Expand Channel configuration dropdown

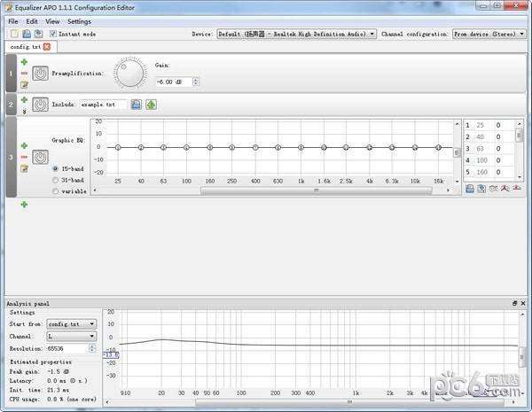pyautogui.click(x=489, y=34)
